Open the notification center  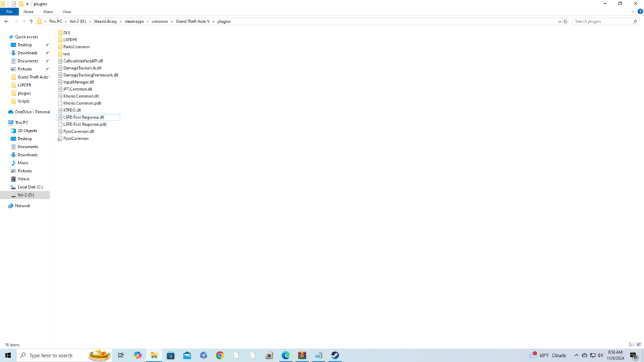click(634, 356)
